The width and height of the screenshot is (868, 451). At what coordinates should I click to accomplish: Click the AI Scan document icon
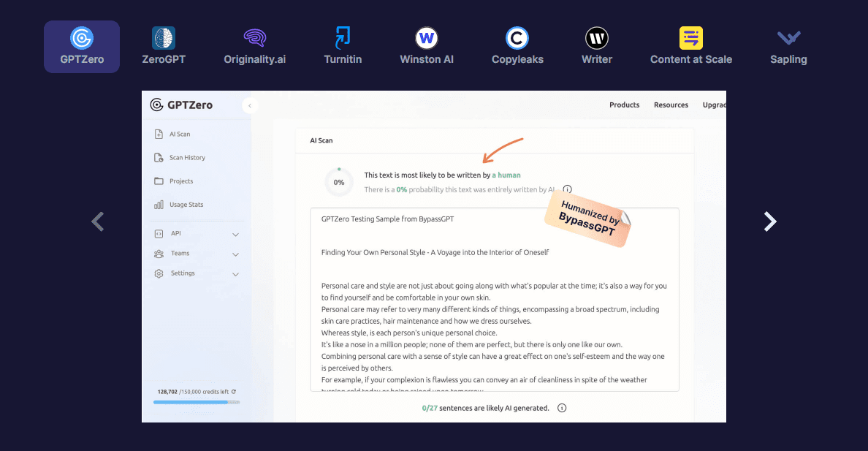[159, 134]
